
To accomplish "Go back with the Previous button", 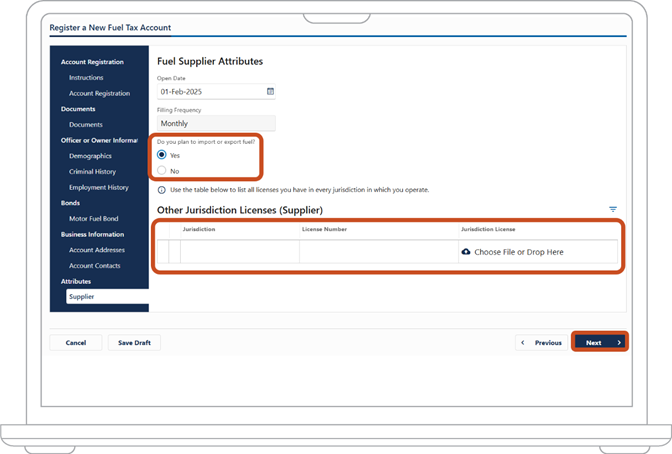I will coord(541,343).
